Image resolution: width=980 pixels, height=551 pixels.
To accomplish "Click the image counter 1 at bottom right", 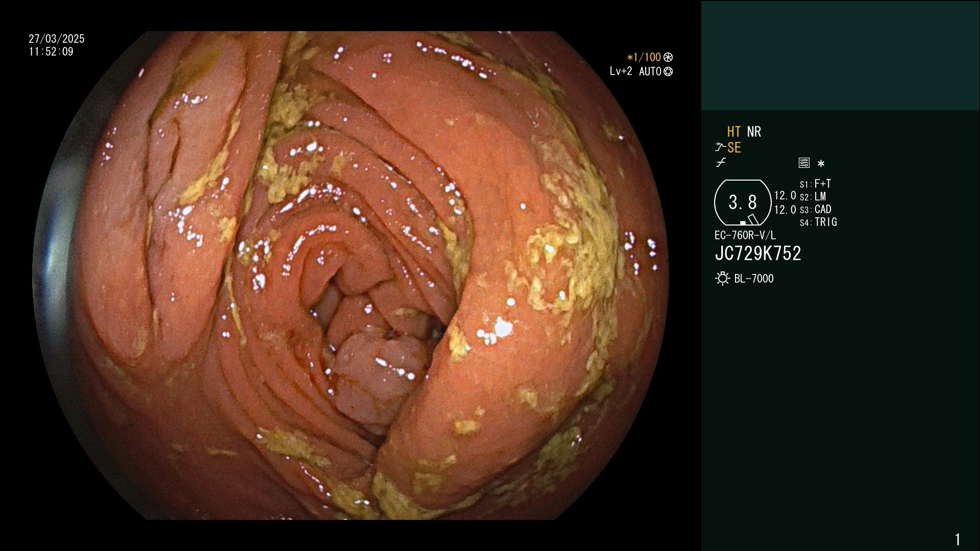I will (x=958, y=539).
